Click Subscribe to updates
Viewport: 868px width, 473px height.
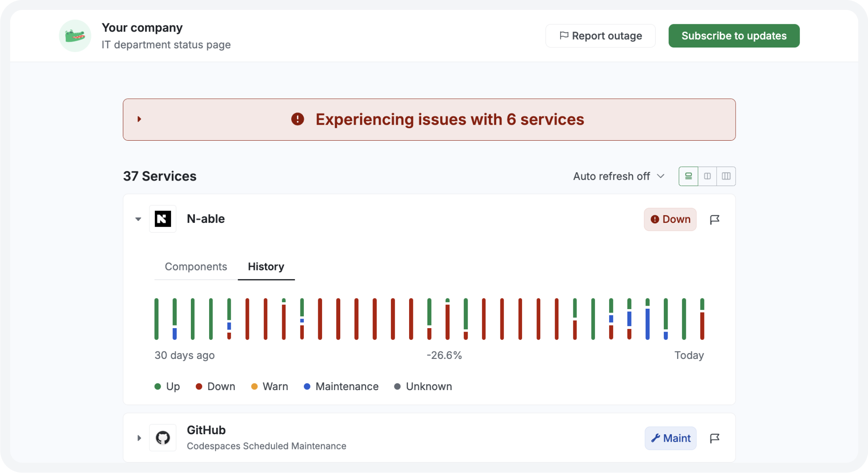coord(734,35)
